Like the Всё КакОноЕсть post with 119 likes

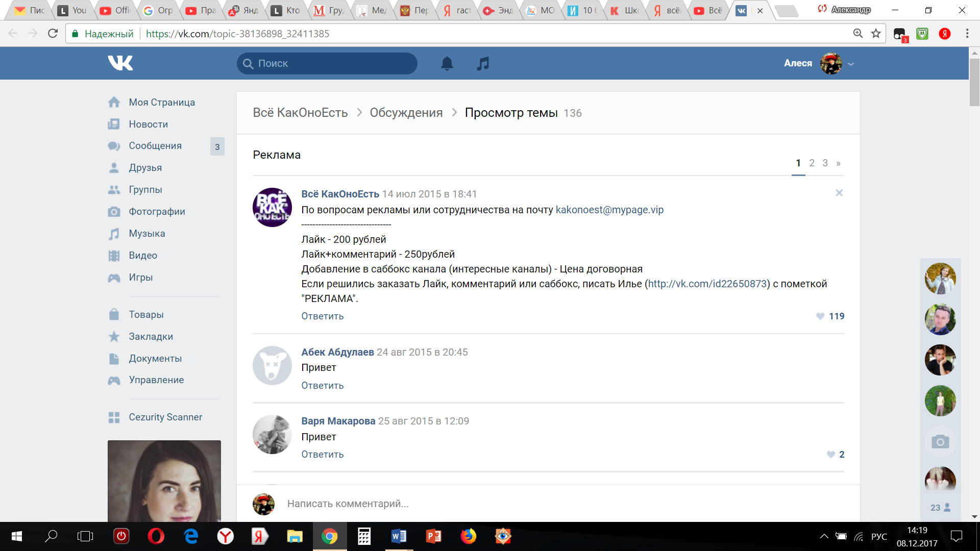point(820,316)
